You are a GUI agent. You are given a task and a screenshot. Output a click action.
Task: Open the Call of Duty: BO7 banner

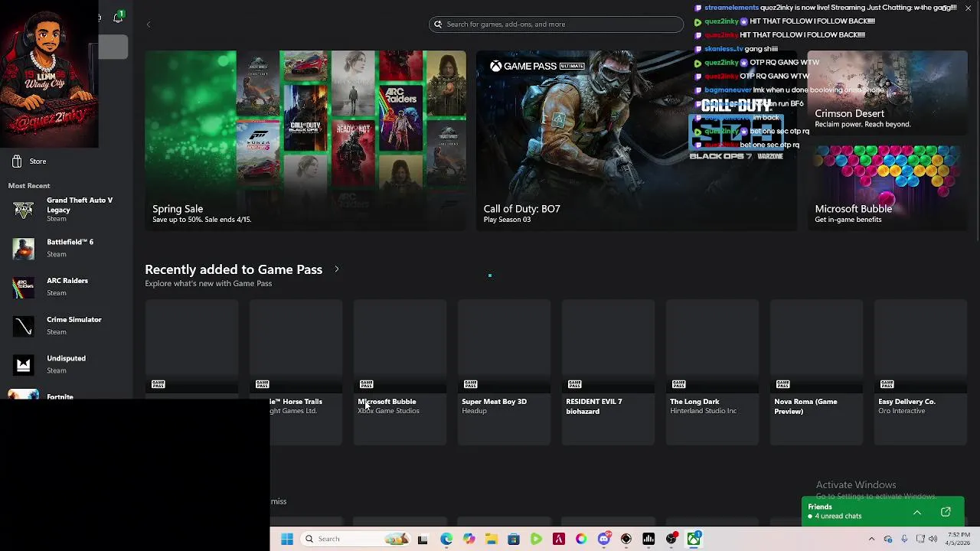[636, 140]
